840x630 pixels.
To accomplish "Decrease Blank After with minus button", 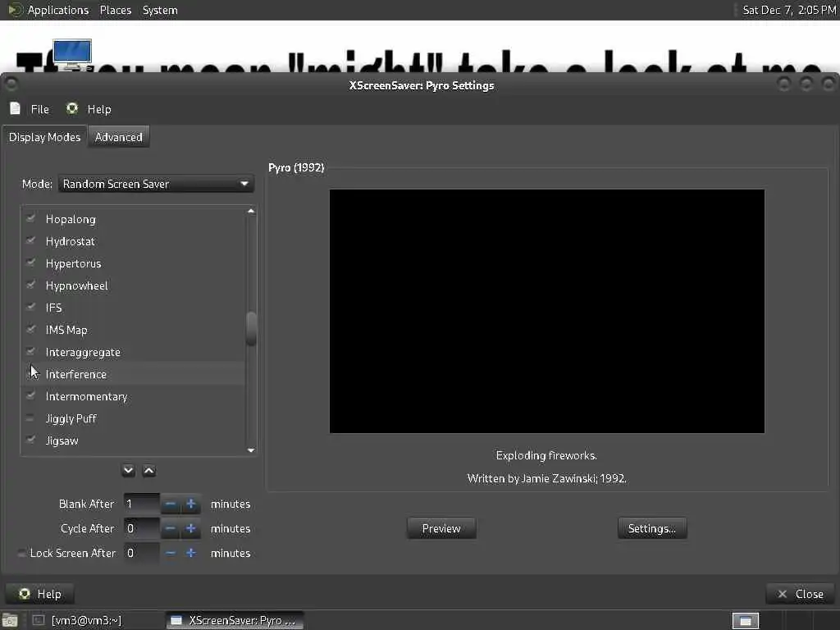I will (x=171, y=504).
